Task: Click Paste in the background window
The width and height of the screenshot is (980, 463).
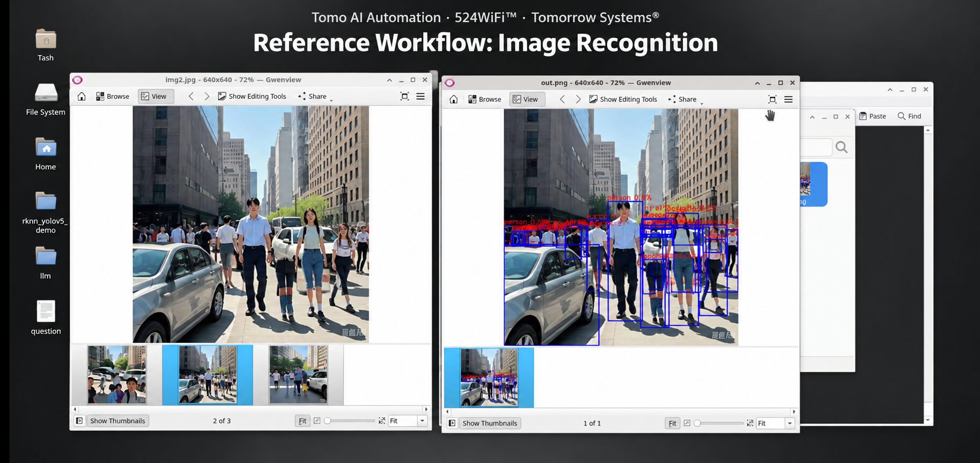Action: [873, 116]
